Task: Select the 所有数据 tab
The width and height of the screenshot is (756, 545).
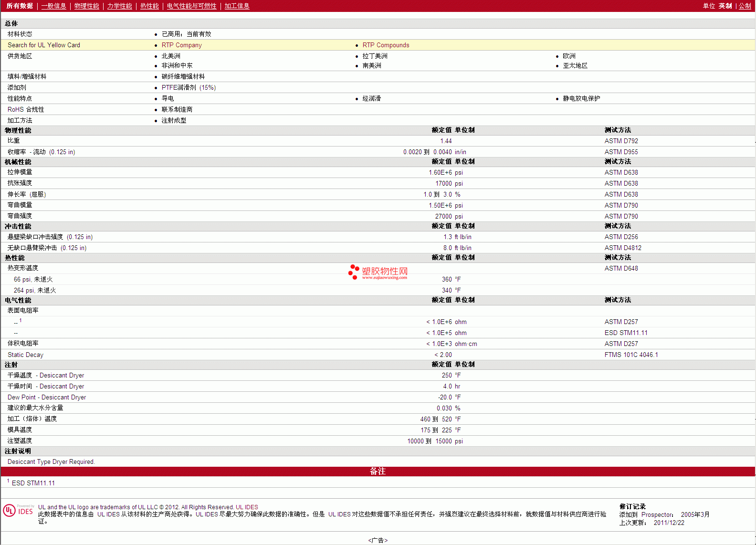Action: (20, 6)
